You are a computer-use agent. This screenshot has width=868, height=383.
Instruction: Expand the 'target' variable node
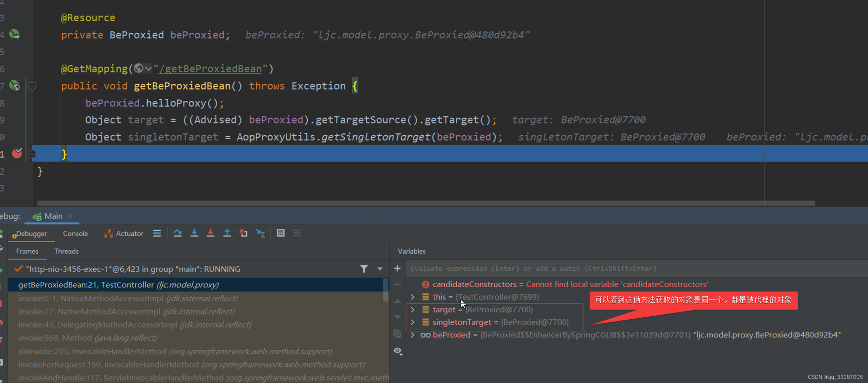(412, 309)
